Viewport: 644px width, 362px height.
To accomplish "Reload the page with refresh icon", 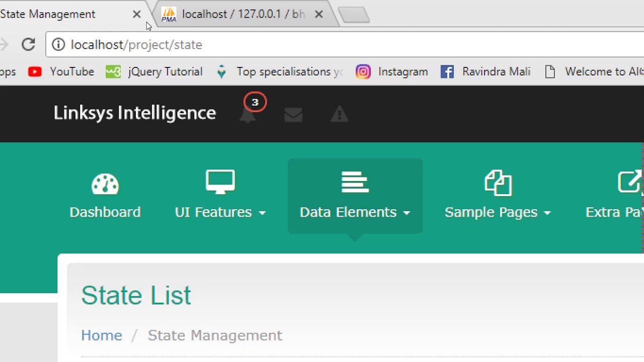I will 28,45.
